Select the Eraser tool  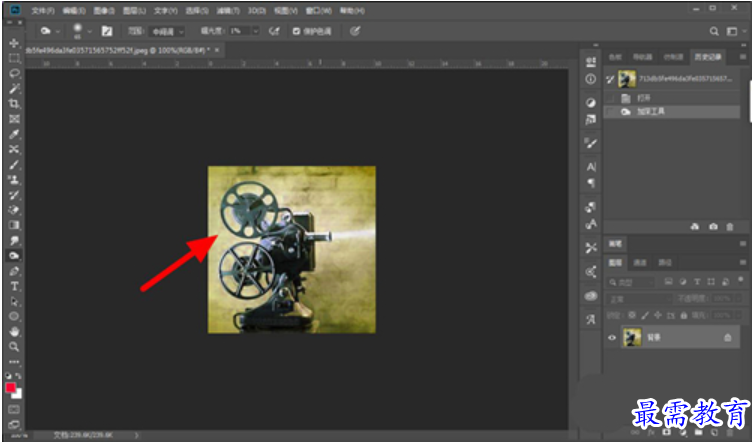14,210
